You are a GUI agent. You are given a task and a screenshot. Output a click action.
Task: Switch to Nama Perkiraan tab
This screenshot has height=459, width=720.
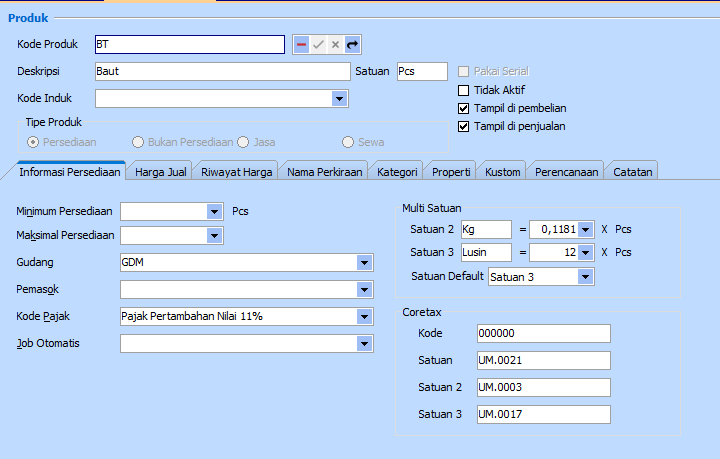point(325,172)
